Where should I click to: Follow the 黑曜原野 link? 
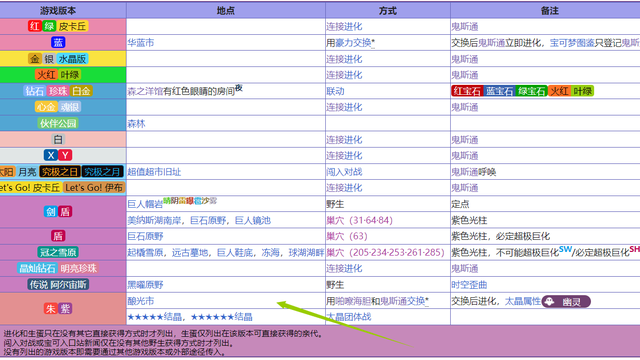click(x=145, y=285)
